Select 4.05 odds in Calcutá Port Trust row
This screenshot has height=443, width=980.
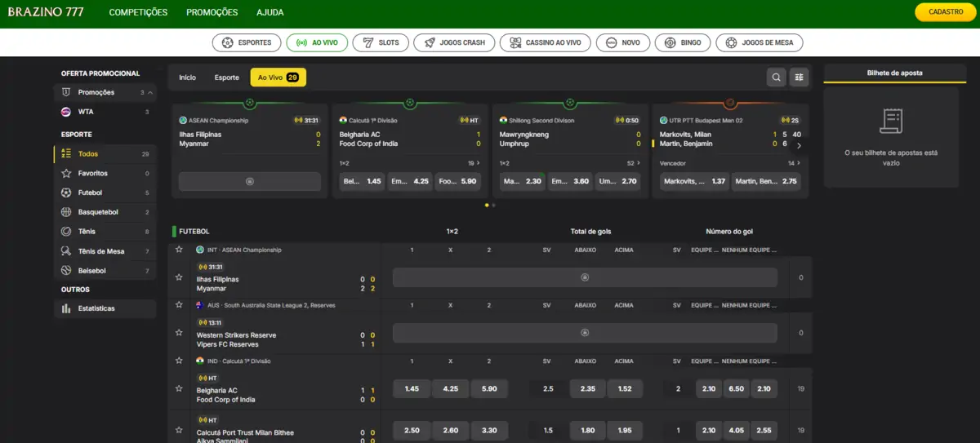pyautogui.click(x=737, y=431)
